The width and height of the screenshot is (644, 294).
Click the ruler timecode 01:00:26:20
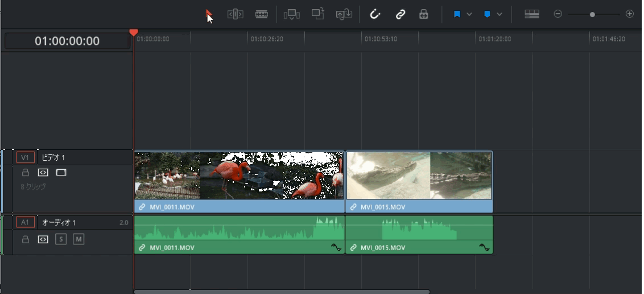267,39
